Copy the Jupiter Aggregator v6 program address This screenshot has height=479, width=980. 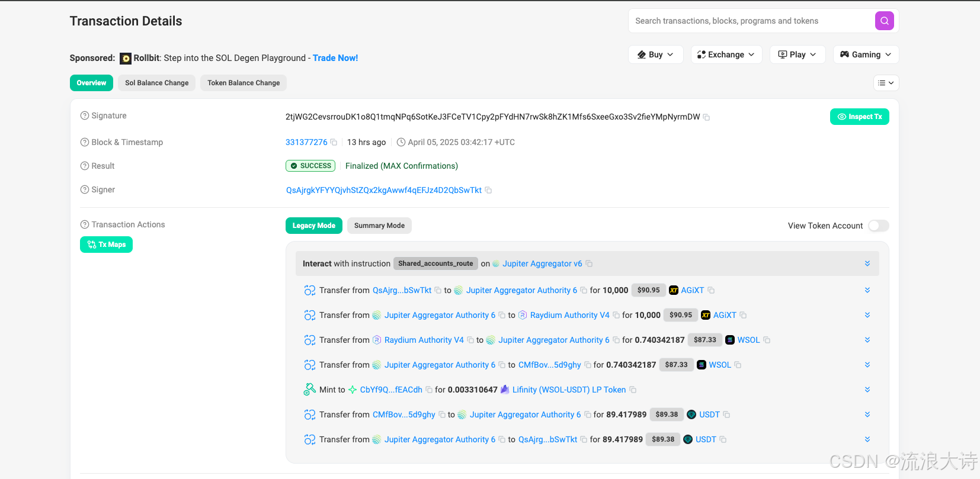pos(589,263)
